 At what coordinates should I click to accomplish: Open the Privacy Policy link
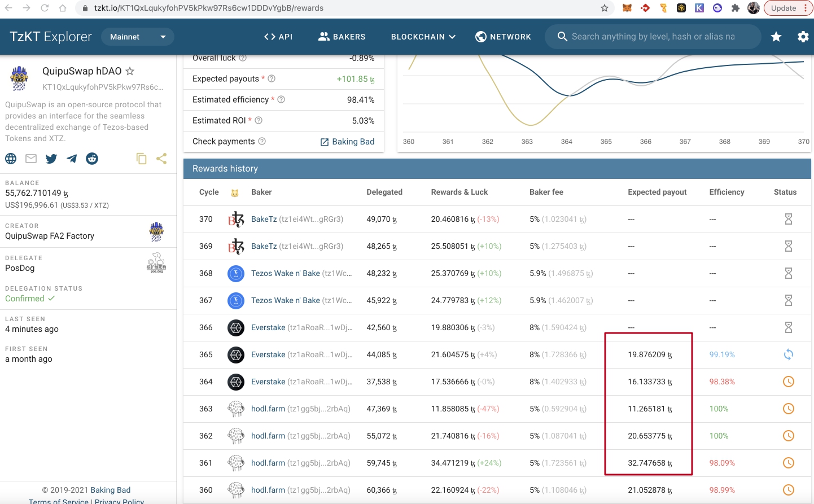(119, 501)
